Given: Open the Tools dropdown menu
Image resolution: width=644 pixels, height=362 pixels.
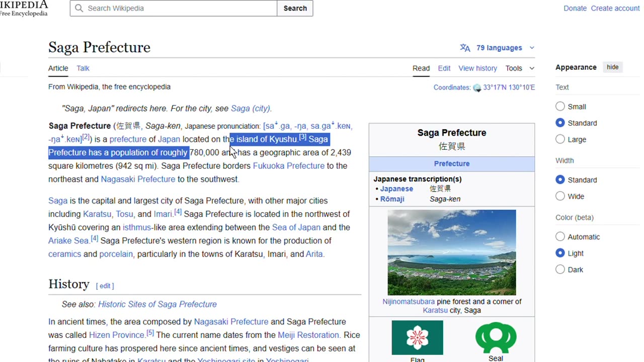Looking at the screenshot, I should point(520,68).
